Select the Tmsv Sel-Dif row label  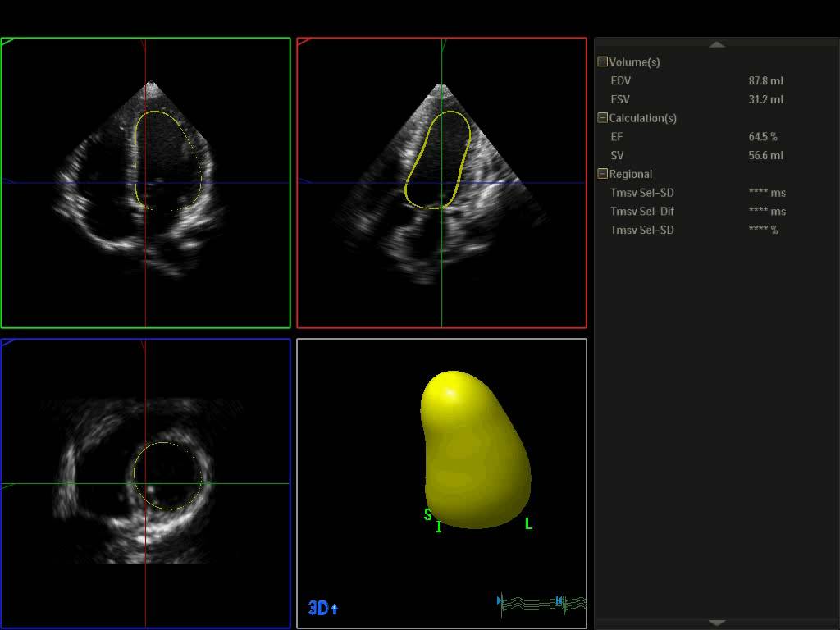[x=642, y=211]
